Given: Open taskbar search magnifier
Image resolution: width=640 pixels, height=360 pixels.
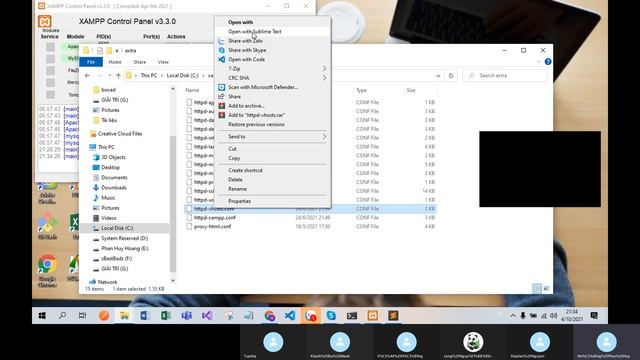Looking at the screenshot, I should tap(62, 316).
